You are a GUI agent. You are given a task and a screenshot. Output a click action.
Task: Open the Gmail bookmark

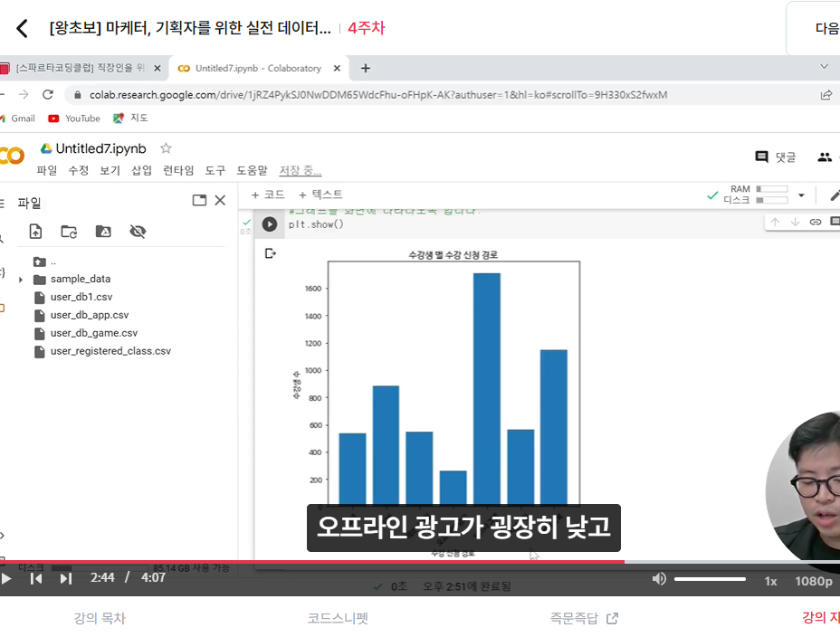(x=18, y=119)
